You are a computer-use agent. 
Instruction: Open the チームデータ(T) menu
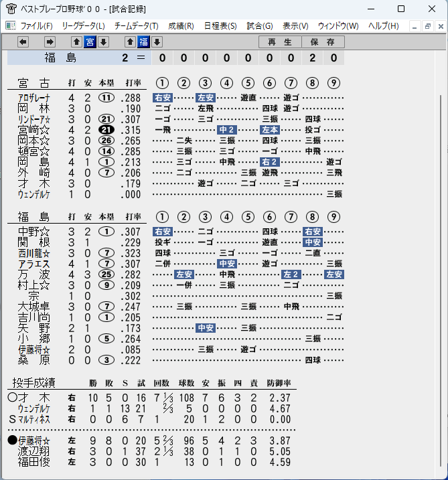tap(137, 26)
